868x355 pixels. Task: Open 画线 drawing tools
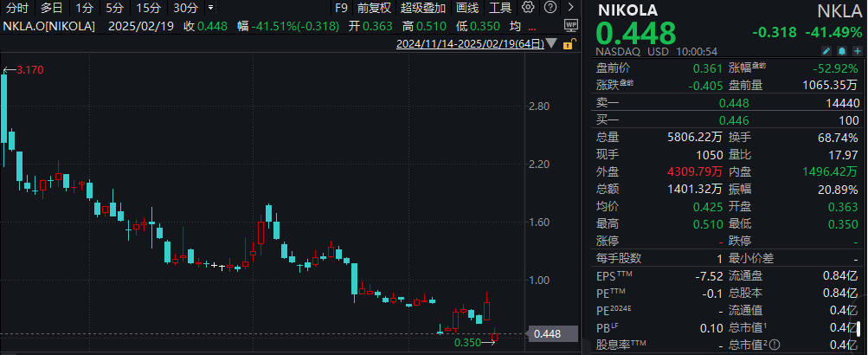pyautogui.click(x=468, y=9)
